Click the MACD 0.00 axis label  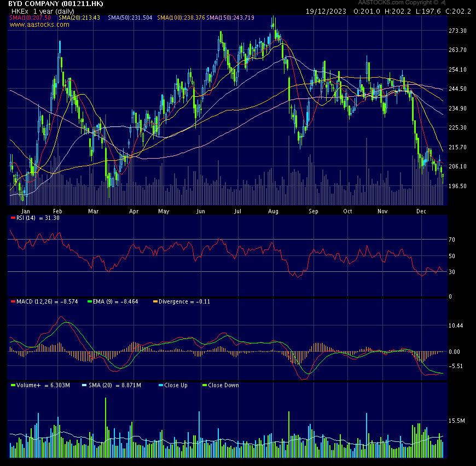click(455, 352)
